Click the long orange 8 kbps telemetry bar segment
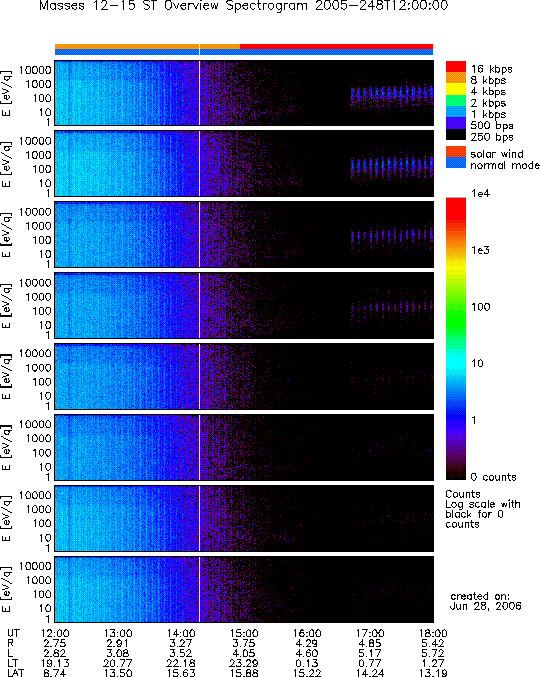The image size is (540, 677). (x=127, y=46)
